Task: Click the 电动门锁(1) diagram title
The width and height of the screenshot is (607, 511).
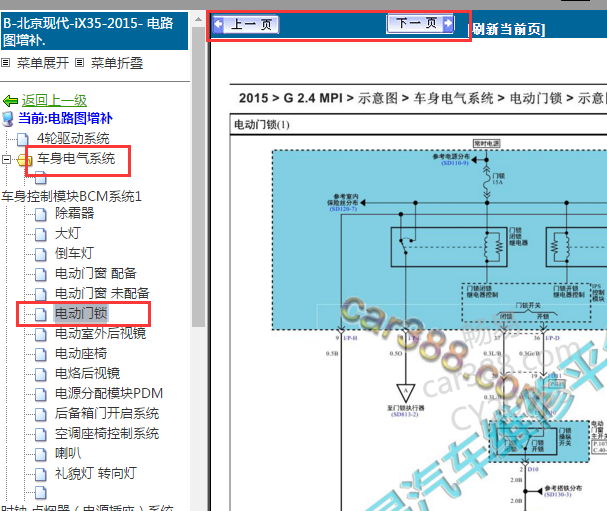Action: click(262, 125)
